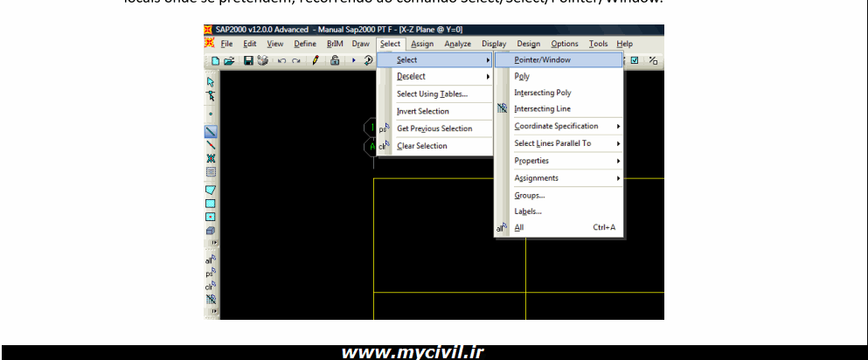Open the Edit menu
This screenshot has height=360, width=868.
(x=250, y=44)
